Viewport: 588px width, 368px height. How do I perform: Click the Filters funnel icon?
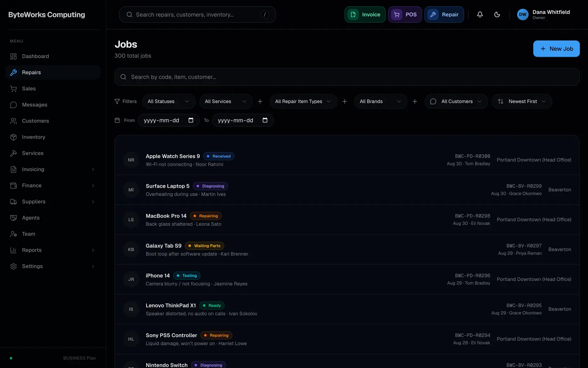coord(117,101)
